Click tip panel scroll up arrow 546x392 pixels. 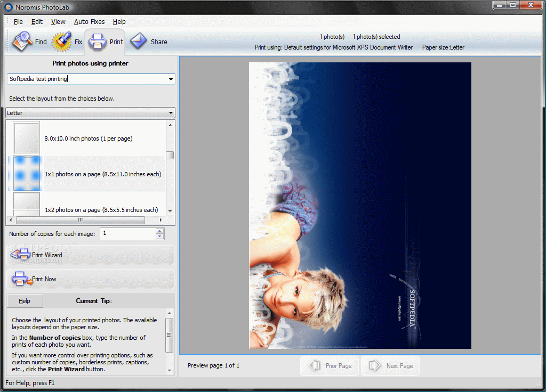pyautogui.click(x=170, y=313)
